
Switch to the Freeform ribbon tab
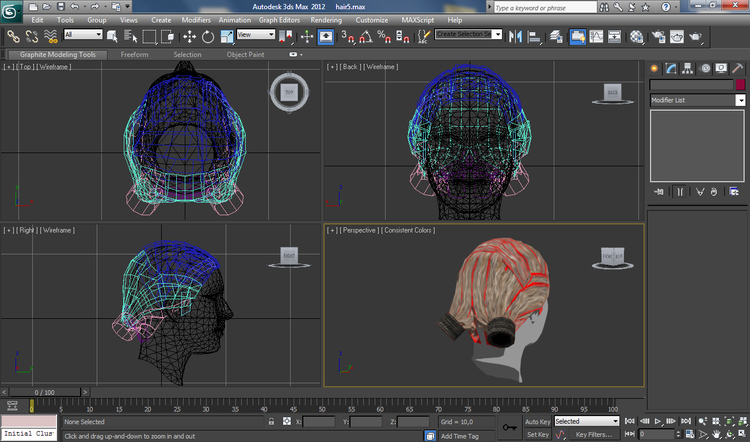(x=134, y=55)
